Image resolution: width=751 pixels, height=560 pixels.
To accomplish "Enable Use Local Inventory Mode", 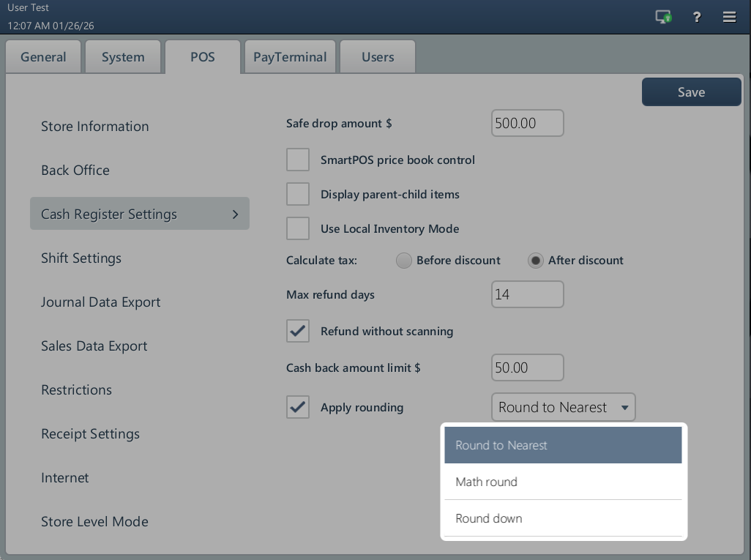I will pyautogui.click(x=298, y=228).
